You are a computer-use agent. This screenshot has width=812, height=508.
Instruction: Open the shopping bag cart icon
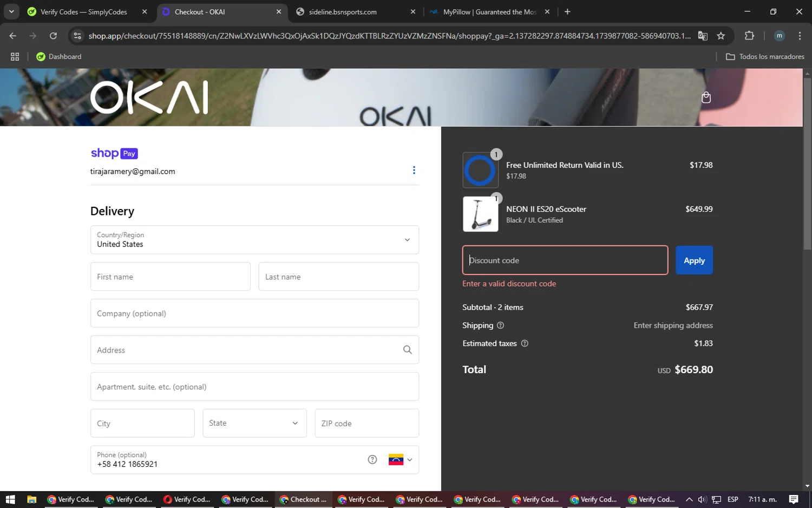[706, 97]
